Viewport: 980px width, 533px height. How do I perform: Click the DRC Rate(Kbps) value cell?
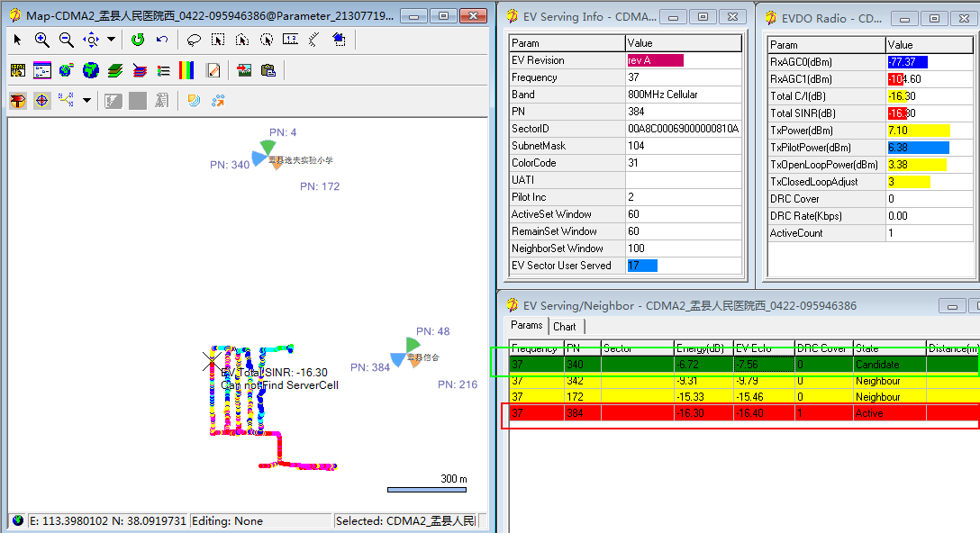929,216
